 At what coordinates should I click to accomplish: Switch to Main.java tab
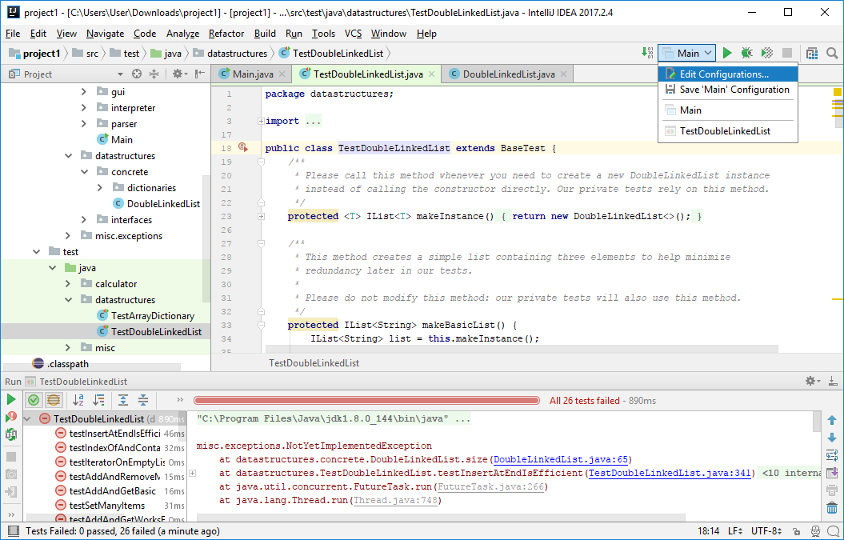tap(252, 74)
